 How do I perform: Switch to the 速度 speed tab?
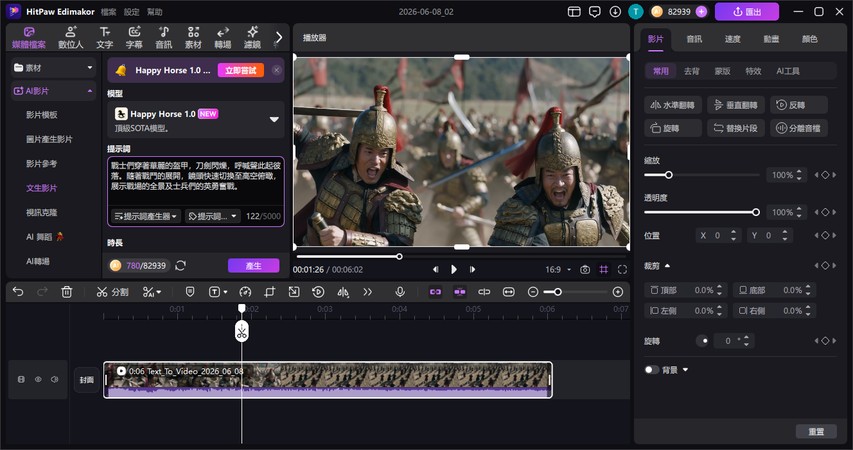732,39
